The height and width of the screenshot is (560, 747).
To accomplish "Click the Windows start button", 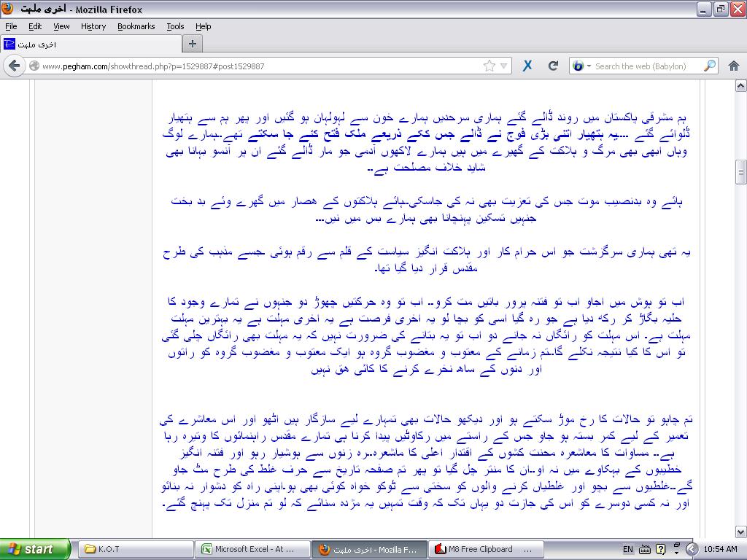I will (35, 549).
